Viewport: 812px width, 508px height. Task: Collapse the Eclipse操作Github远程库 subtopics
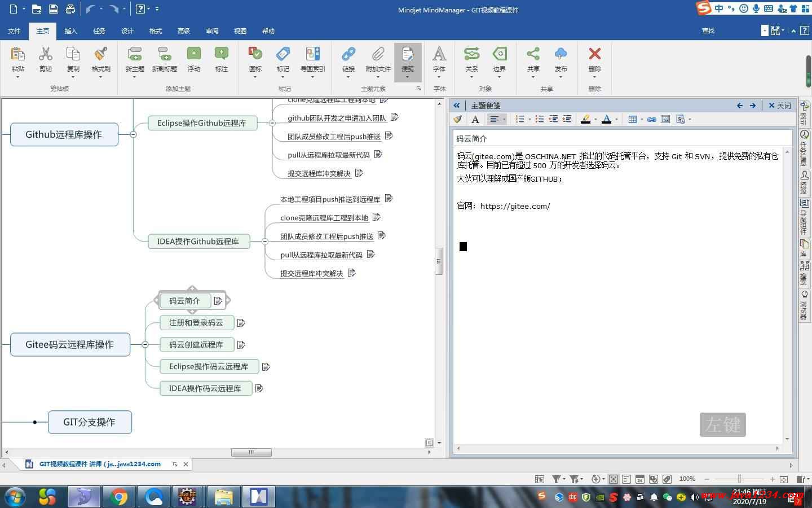(x=272, y=123)
